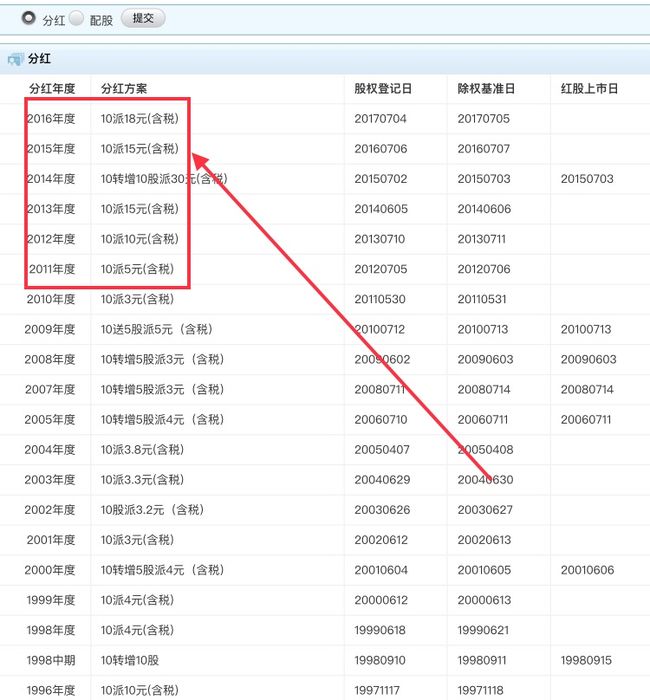Click ex-rights date 20140606

[484, 209]
